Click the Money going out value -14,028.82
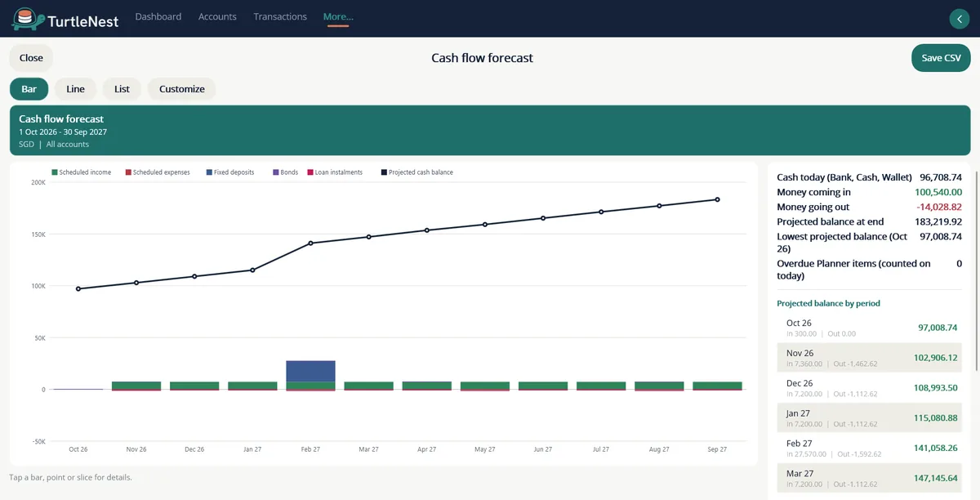980x500 pixels. [939, 207]
